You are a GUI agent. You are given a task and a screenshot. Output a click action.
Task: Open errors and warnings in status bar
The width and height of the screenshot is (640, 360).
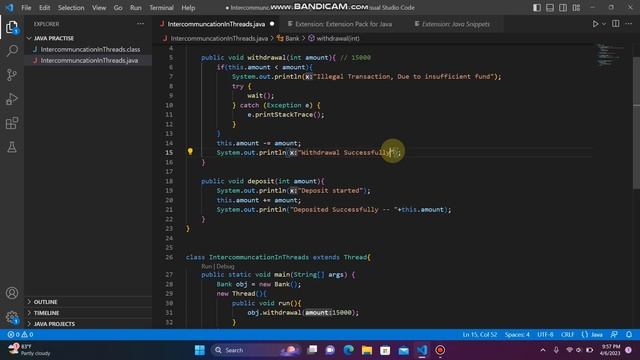20,334
